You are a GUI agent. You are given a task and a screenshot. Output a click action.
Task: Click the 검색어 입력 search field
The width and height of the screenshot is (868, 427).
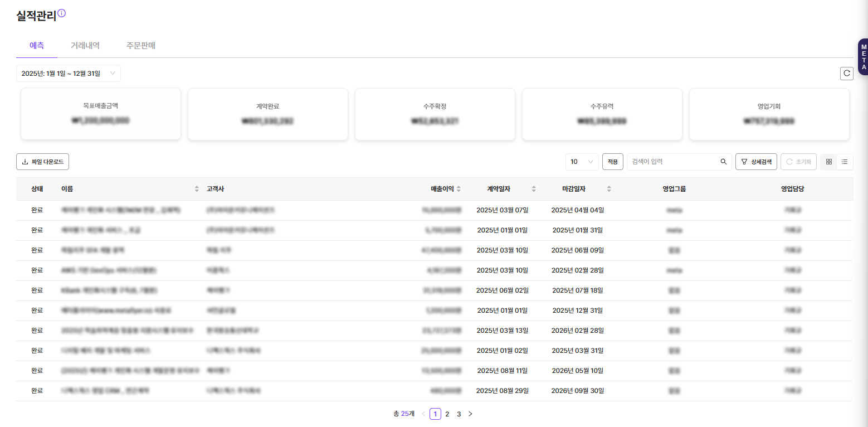(672, 162)
